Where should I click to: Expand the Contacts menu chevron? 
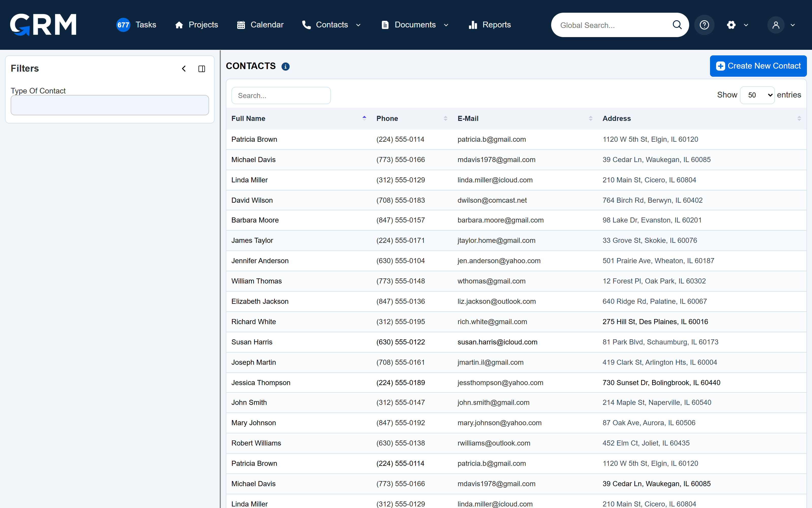tap(358, 25)
